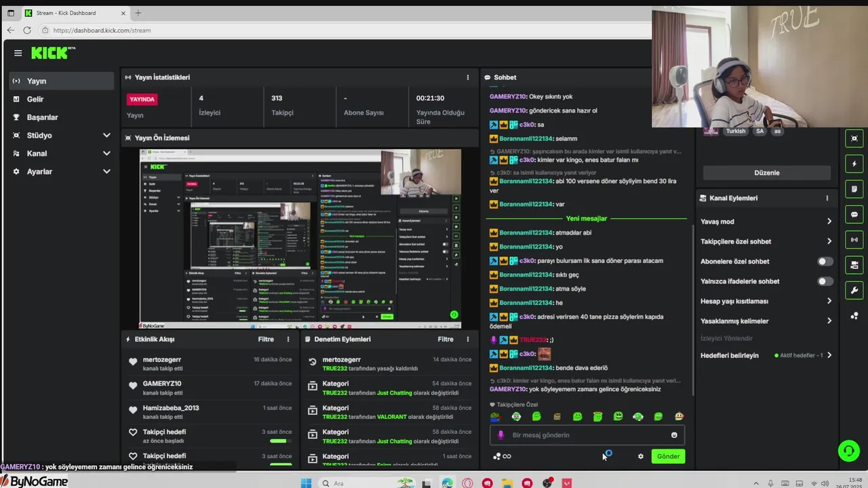Show hidden system tray icons
Viewport: 868px width, 488px height.
tap(756, 483)
